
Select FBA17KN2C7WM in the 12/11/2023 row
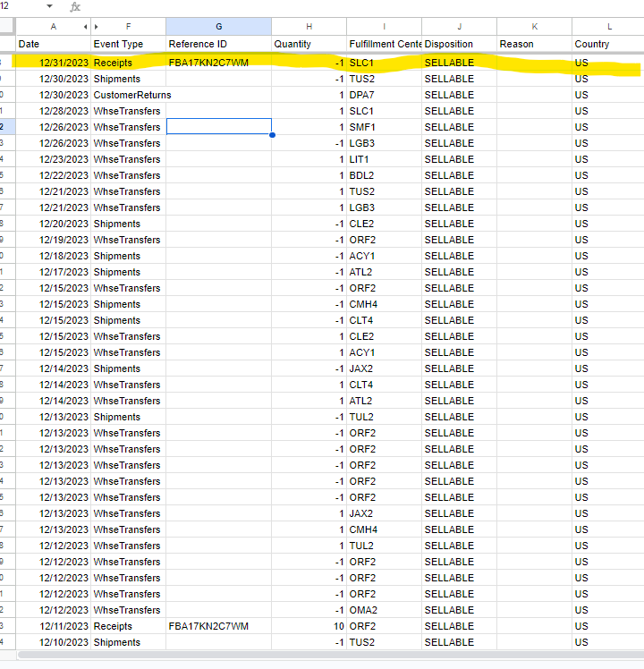tap(218, 626)
